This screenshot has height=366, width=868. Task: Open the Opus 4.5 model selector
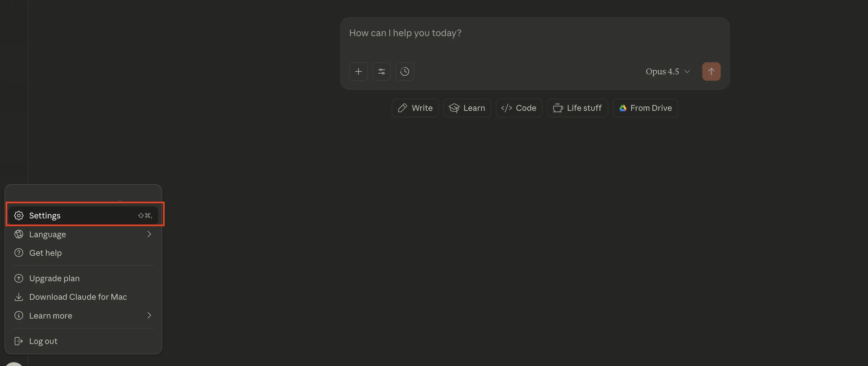[667, 71]
